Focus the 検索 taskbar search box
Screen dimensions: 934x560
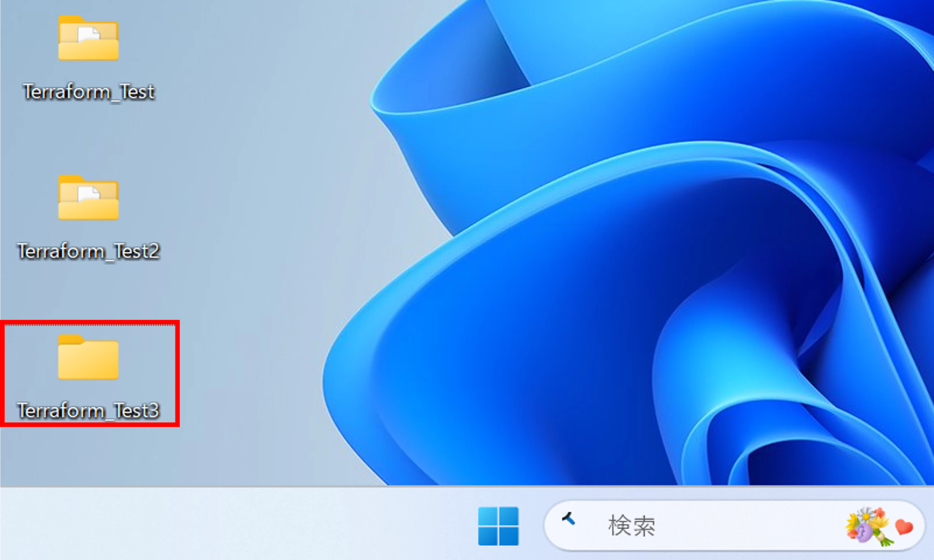[x=734, y=526]
